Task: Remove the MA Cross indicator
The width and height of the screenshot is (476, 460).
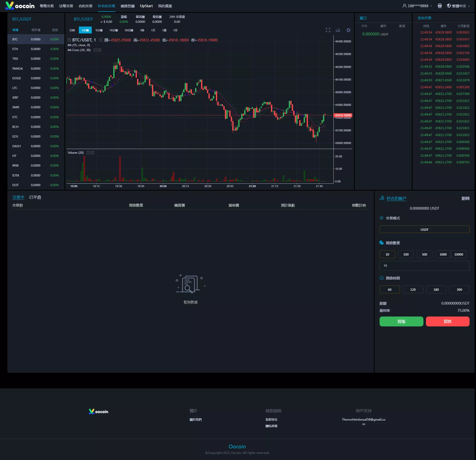Action: pos(99,50)
